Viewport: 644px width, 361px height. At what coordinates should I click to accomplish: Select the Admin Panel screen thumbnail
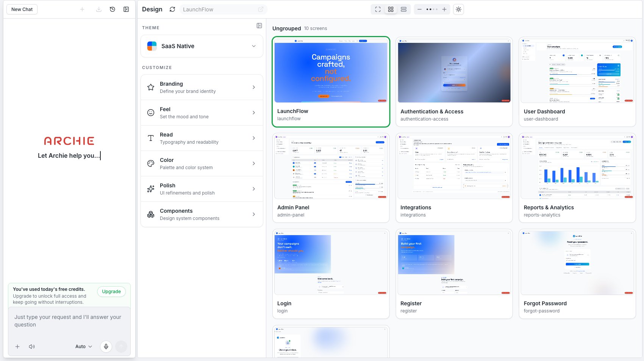(x=331, y=167)
